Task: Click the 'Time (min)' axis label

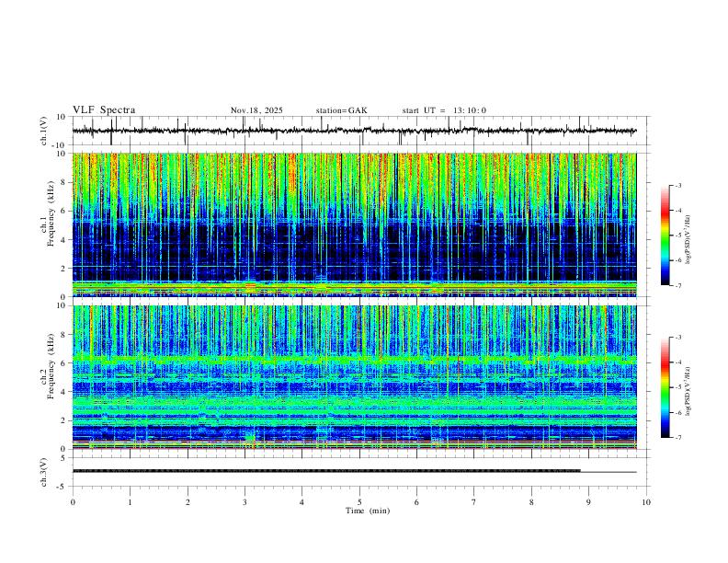Action: click(368, 511)
